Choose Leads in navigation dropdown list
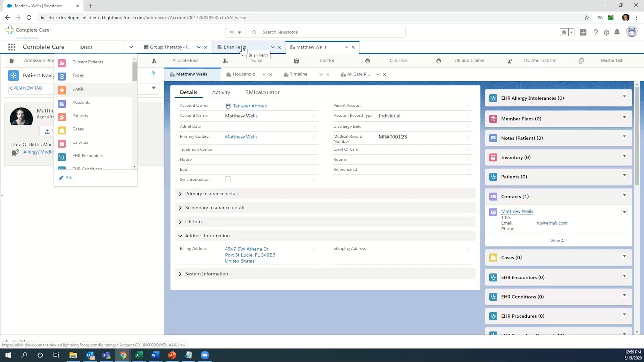The width and height of the screenshot is (644, 362). coord(78,89)
